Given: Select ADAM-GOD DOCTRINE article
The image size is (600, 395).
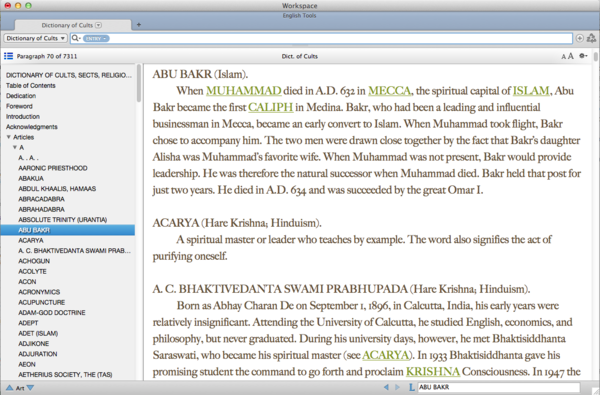Looking at the screenshot, I should [52, 313].
